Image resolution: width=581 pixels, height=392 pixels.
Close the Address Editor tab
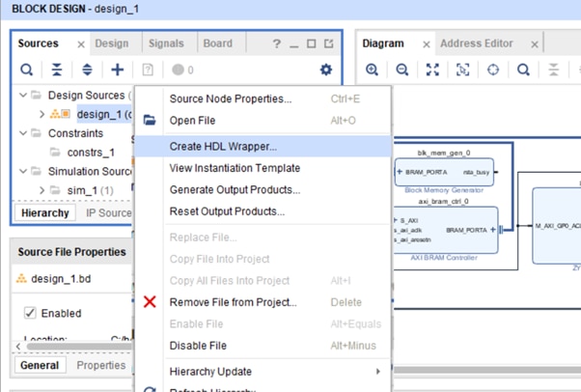point(535,44)
